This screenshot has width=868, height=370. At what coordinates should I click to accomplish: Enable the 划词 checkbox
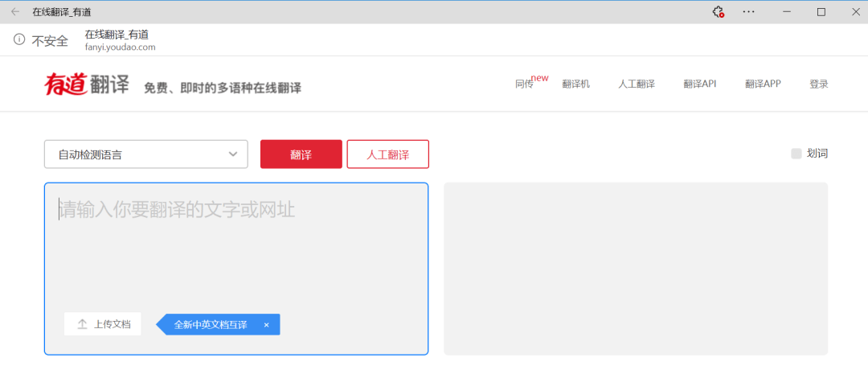click(x=796, y=154)
